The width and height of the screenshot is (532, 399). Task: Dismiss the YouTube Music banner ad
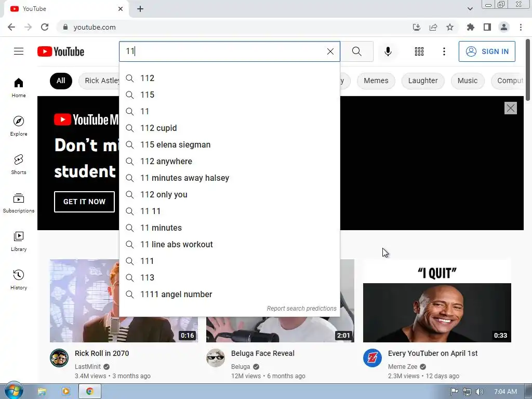coord(510,108)
